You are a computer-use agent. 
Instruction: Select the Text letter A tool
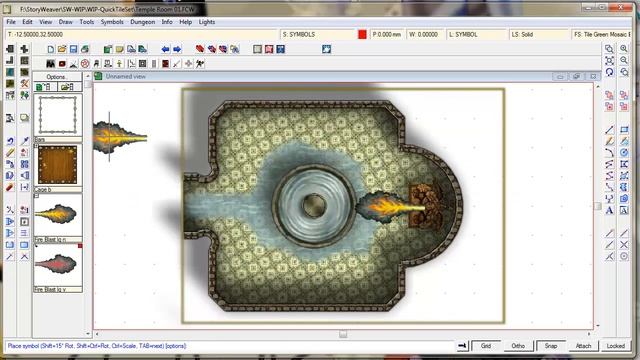[609, 211]
